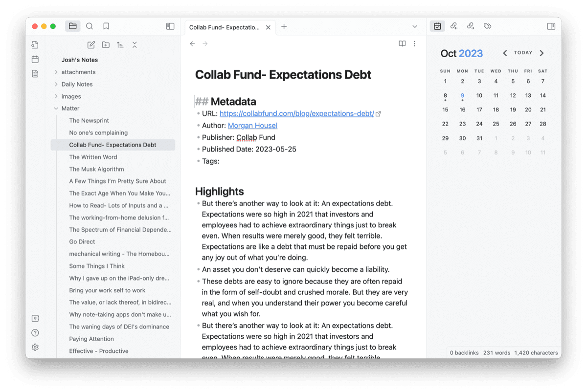Open settings gear icon
This screenshot has width=587, height=392.
point(35,348)
